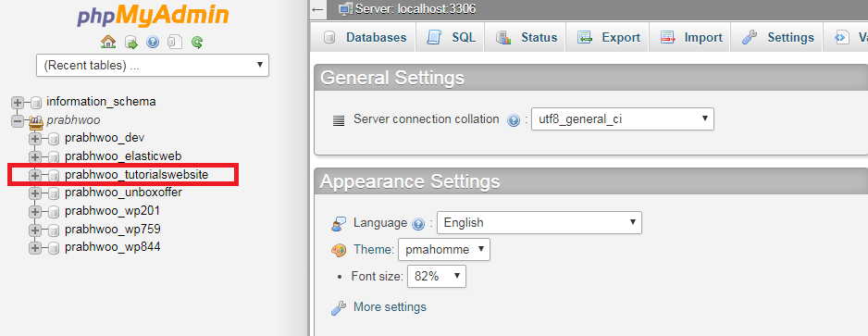Click help icon next to Language
The image size is (868, 336).
point(418,224)
